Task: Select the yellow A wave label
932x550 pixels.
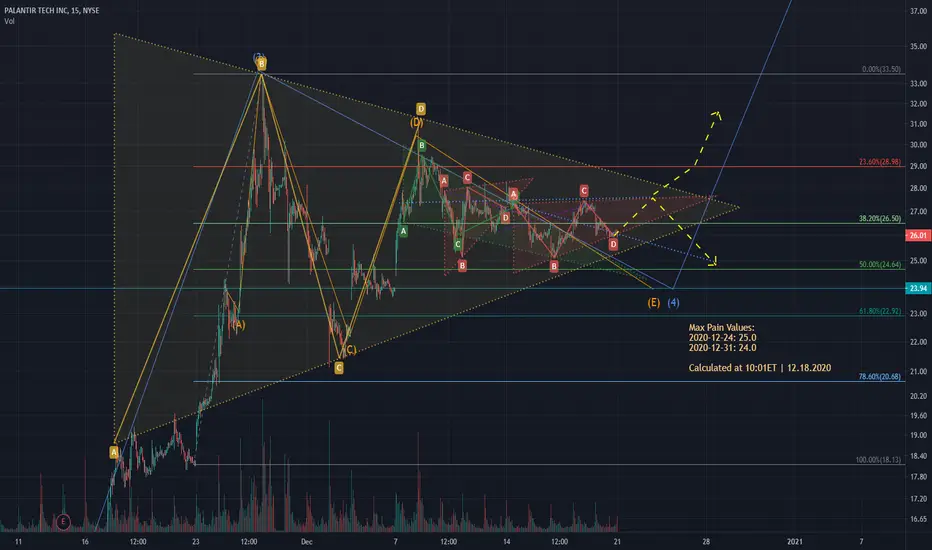Action: coord(114,452)
